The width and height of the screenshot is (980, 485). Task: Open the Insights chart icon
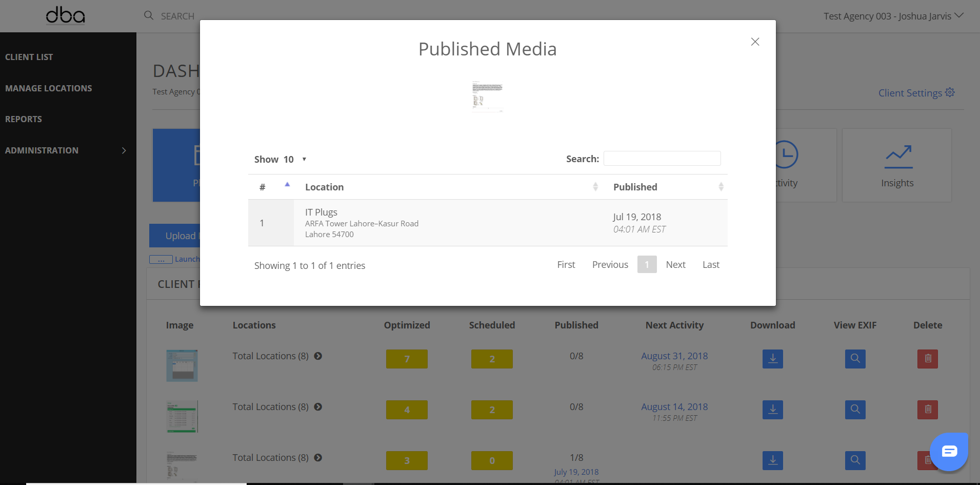898,157
